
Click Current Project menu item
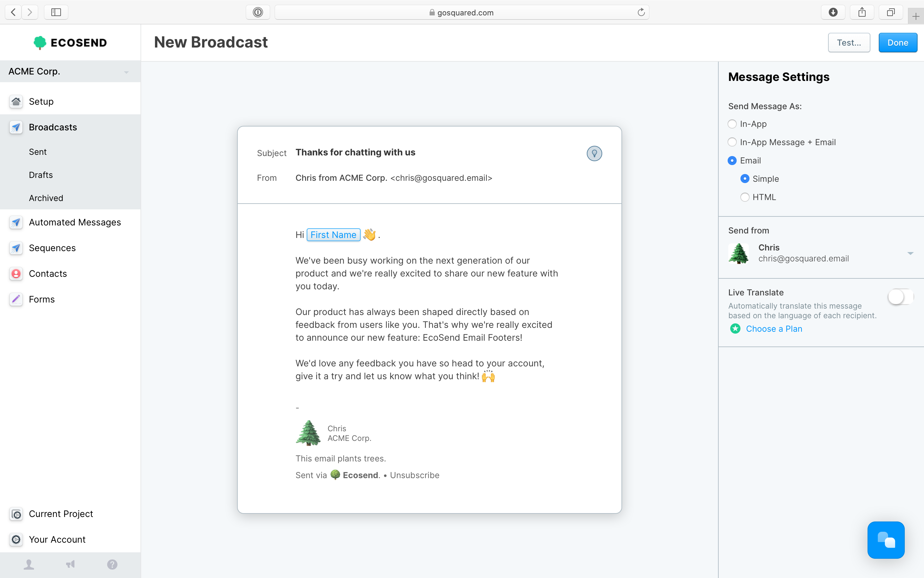point(70,514)
